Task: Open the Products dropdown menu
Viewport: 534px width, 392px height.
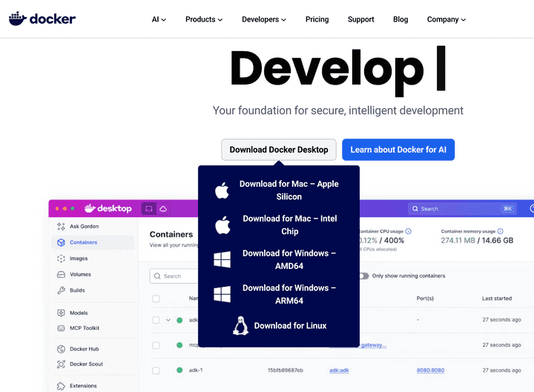Action: [x=204, y=19]
